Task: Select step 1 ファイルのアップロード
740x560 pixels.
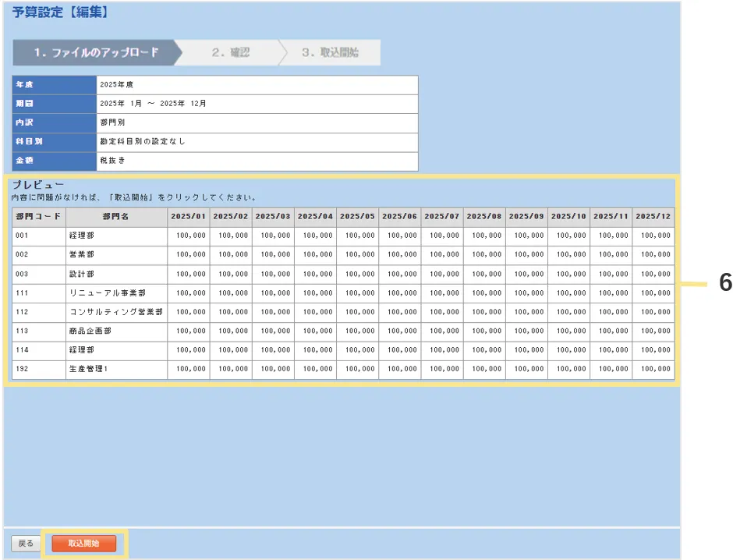Action: coord(96,53)
